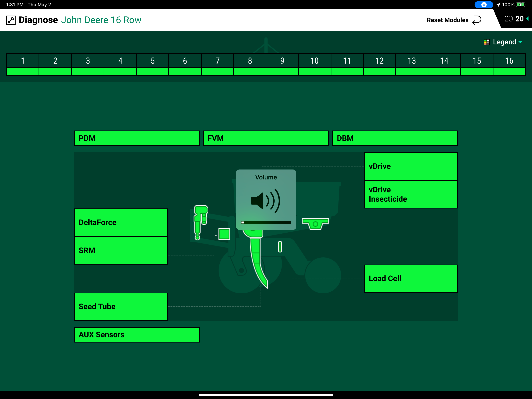This screenshot has width=532, height=399.
Task: Adjust the Volume slider bar
Action: click(x=266, y=223)
